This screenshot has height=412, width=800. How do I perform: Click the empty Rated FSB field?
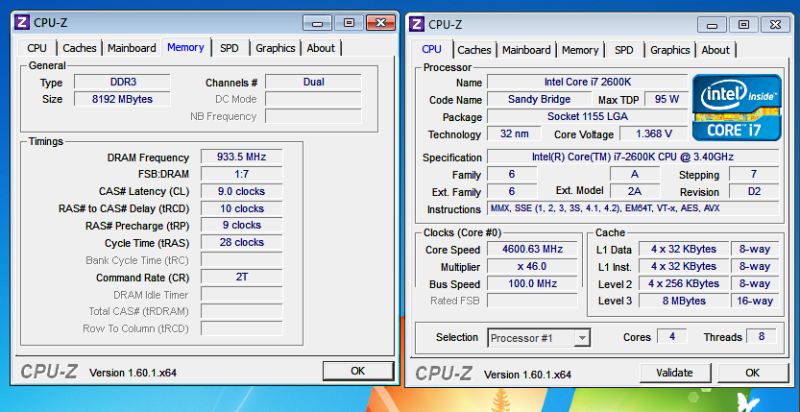click(x=532, y=300)
